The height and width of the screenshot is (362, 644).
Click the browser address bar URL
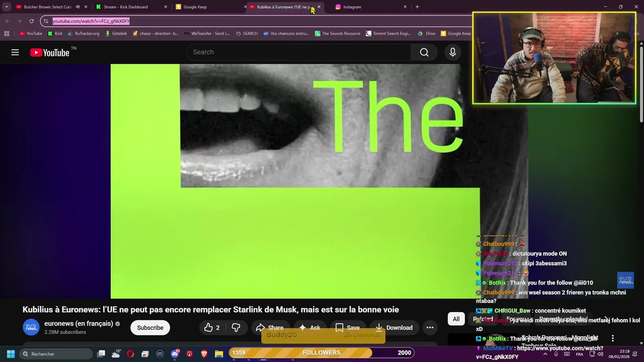91,21
